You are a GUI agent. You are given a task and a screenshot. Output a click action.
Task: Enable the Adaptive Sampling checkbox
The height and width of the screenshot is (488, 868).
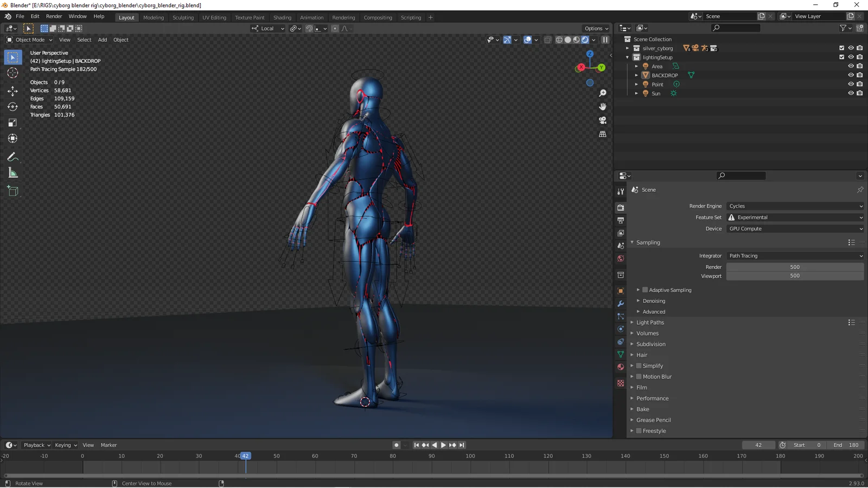pos(645,290)
